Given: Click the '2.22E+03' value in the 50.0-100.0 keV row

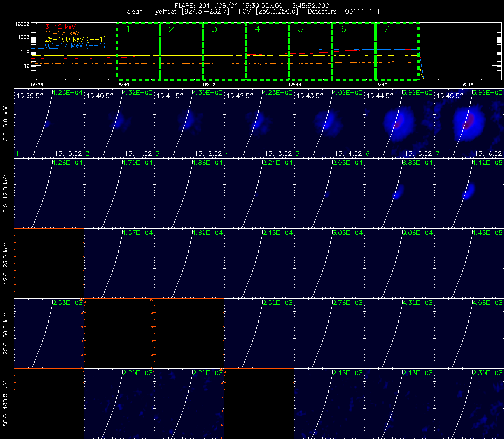Looking at the screenshot, I should click(x=207, y=373).
